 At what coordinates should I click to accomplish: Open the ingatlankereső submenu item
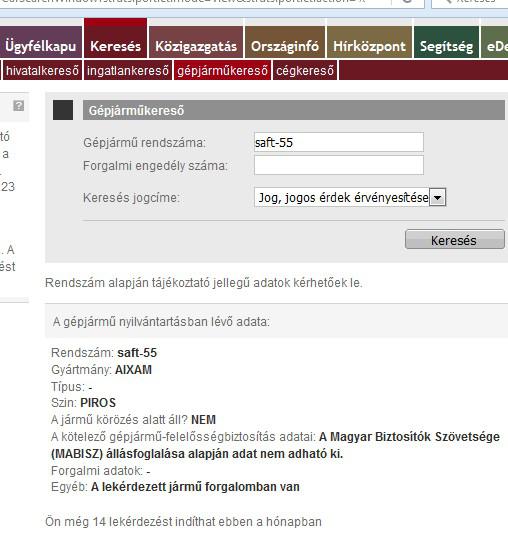128,71
